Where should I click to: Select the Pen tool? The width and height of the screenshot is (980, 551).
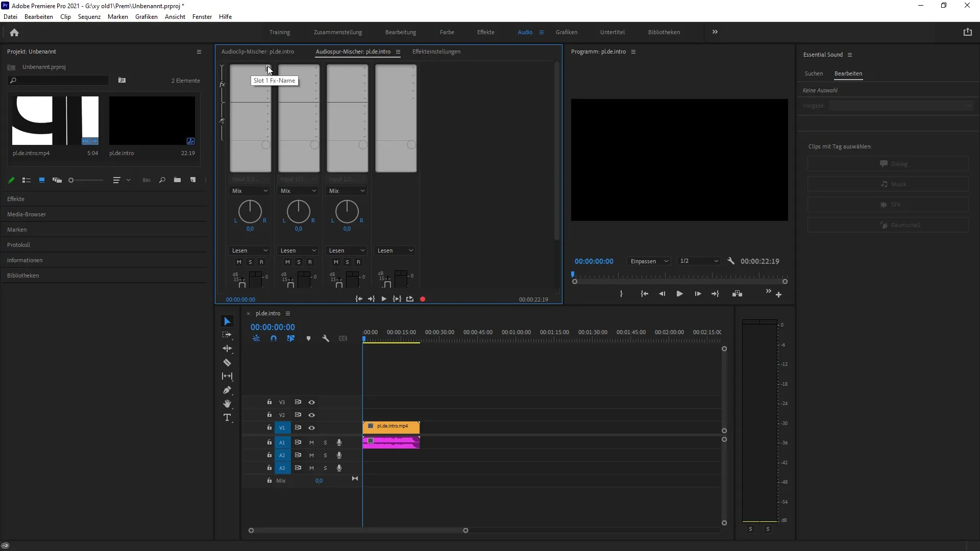tap(227, 390)
